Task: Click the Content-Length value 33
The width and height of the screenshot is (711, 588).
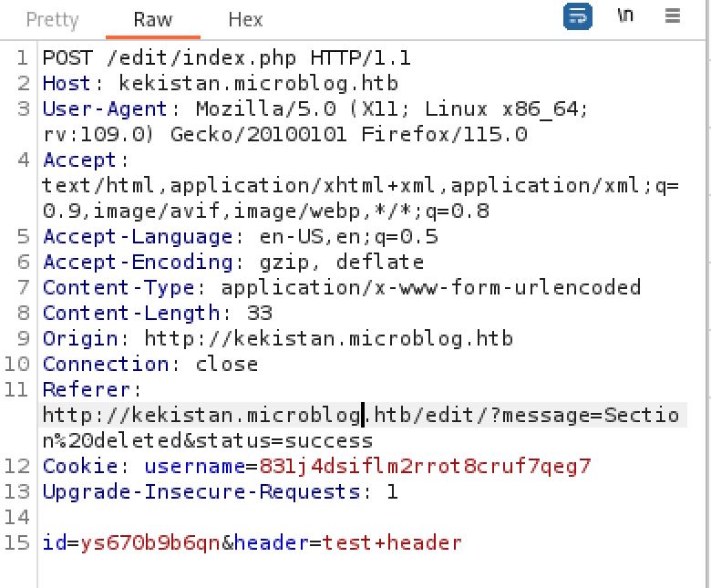Action: [261, 315]
